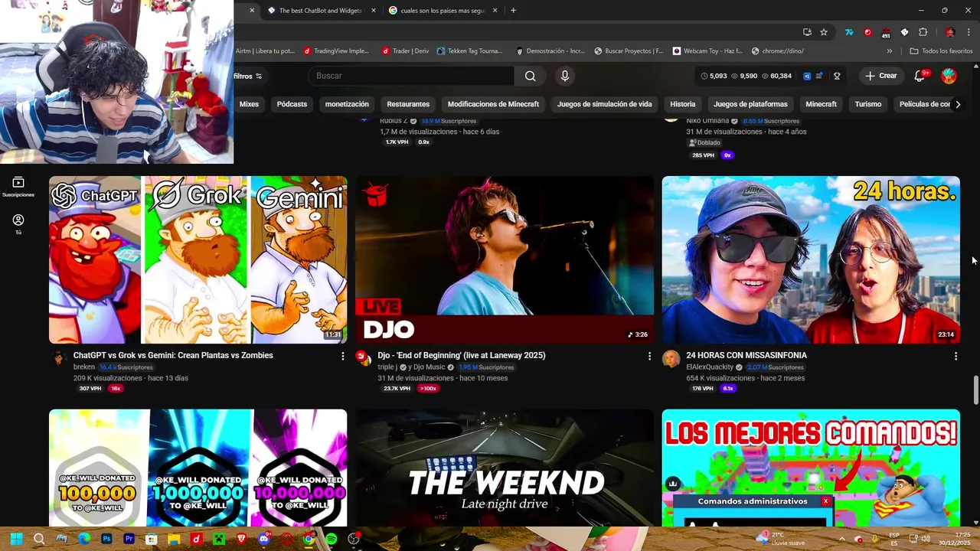Open a new browser tab
Screen dimensions: 980x551
pos(513,11)
